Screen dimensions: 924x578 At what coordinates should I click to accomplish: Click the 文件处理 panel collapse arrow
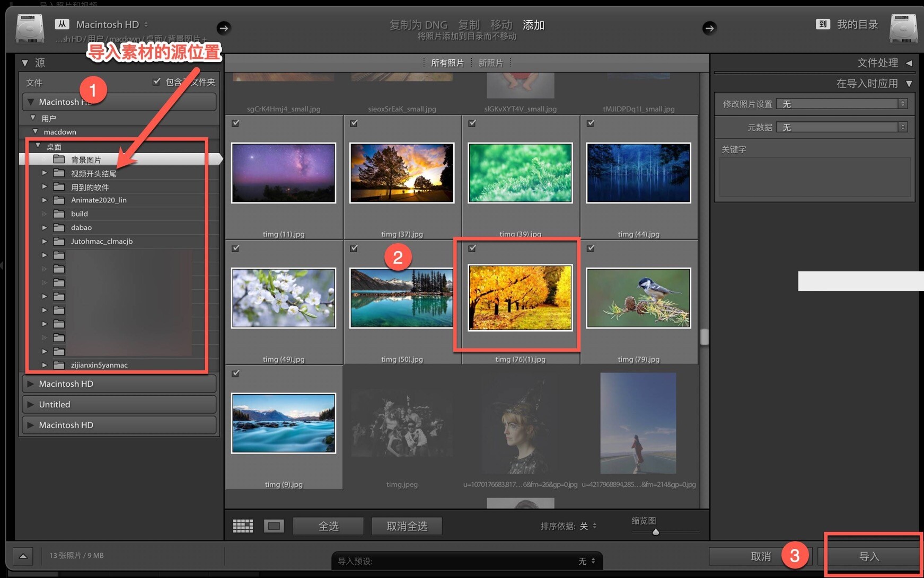[910, 63]
